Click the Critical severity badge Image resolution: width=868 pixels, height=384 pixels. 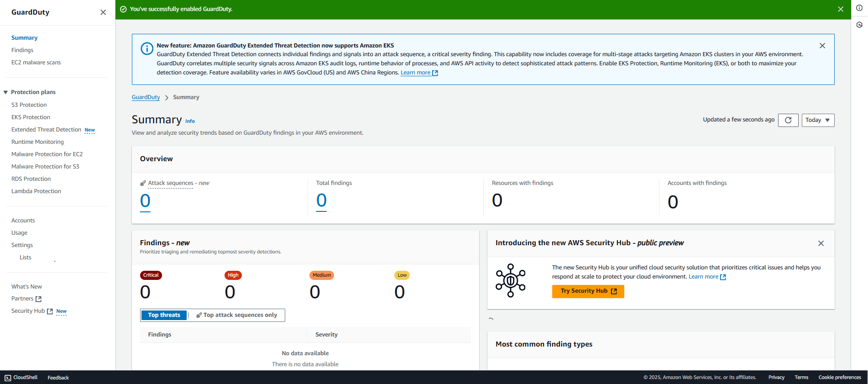click(x=151, y=275)
